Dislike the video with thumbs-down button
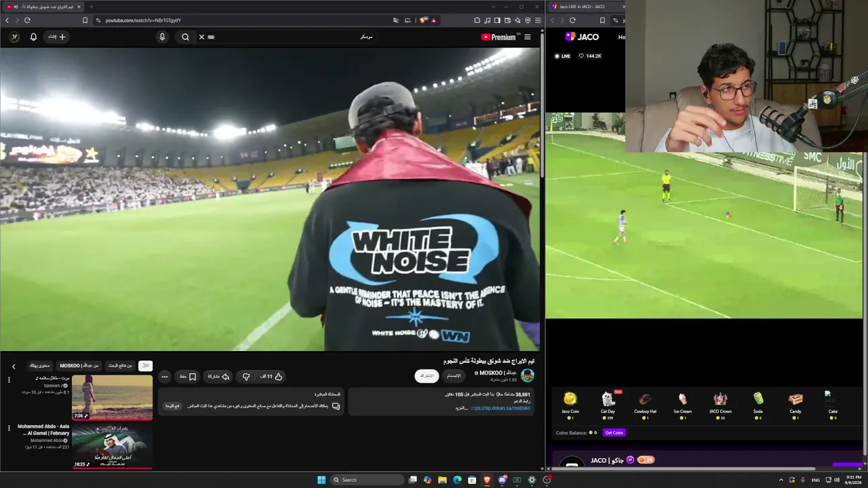 coord(246,376)
